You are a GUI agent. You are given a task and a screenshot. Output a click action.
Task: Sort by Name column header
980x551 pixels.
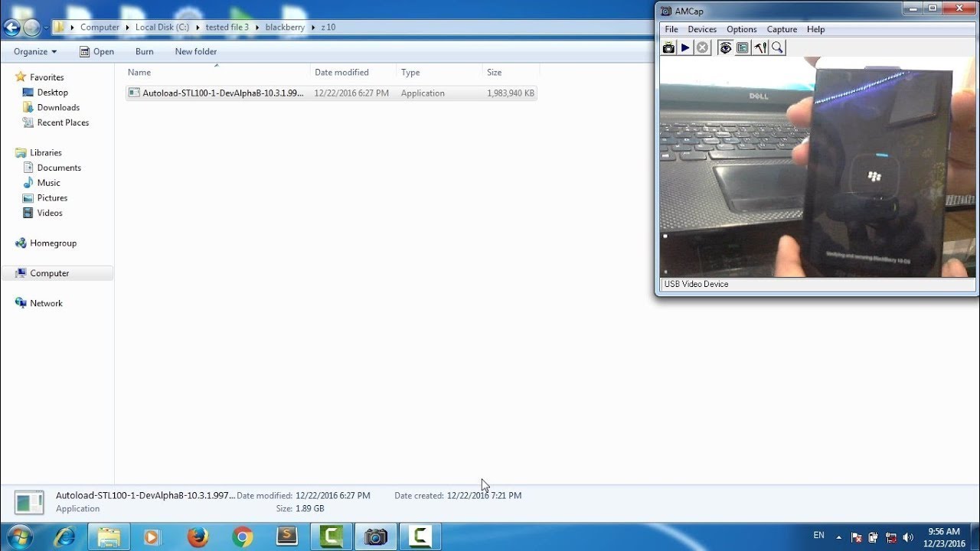(139, 72)
